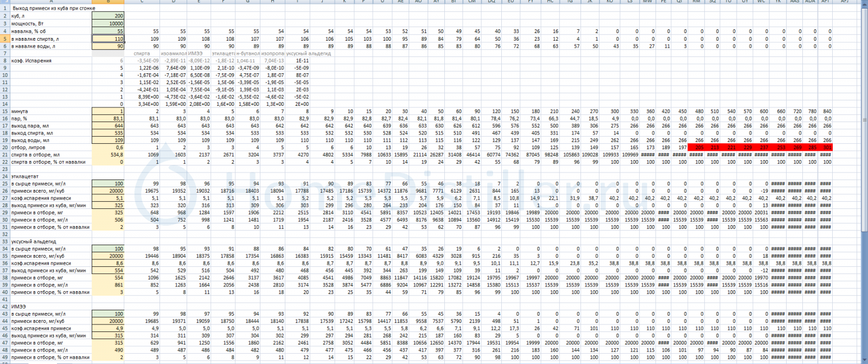Select the gray "спирта" heading in row 7
This screenshot has height=364, width=868.
[142, 54]
